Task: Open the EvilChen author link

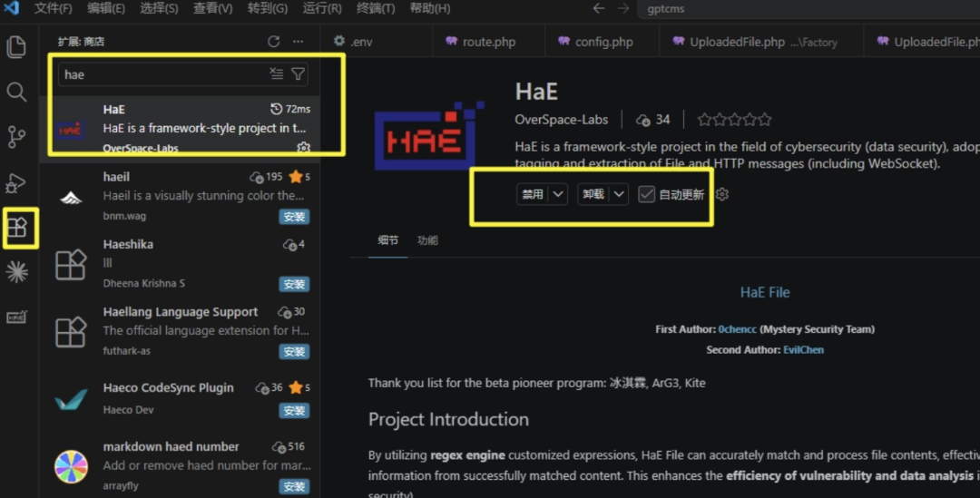Action: point(803,350)
